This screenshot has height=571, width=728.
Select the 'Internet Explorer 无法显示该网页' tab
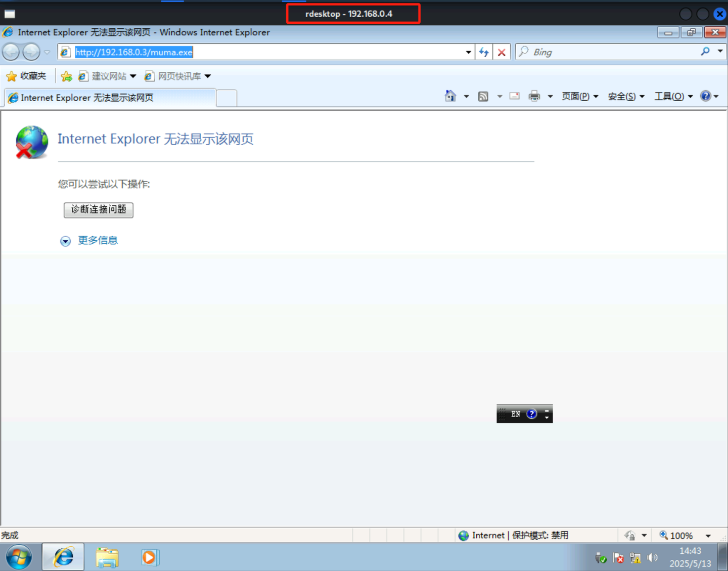[x=110, y=98]
